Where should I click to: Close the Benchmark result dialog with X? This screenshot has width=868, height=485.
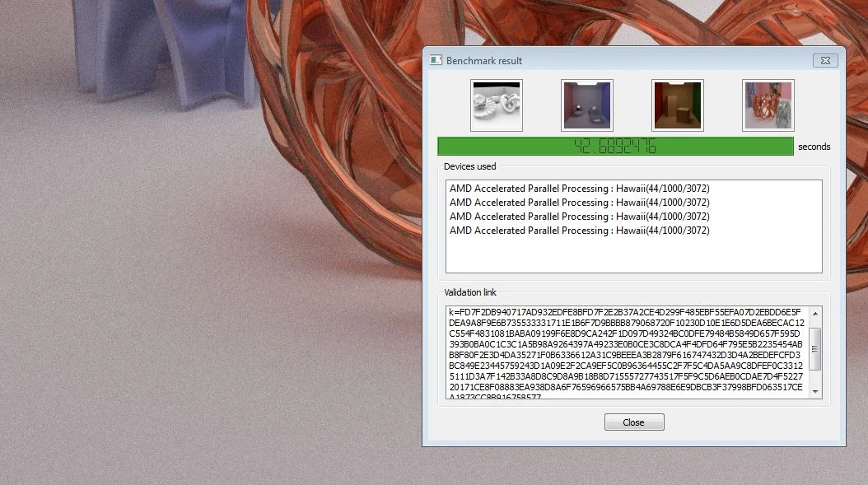tap(825, 60)
